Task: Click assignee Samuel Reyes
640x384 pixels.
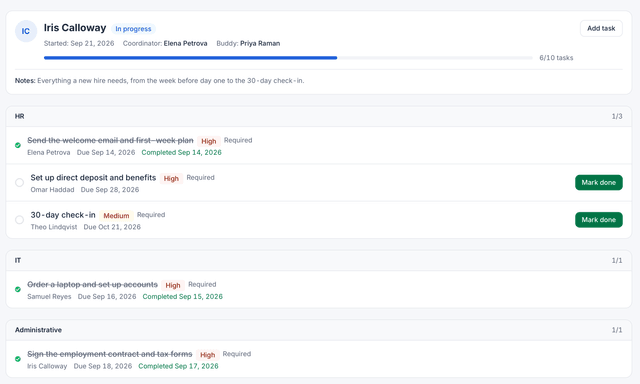Action: (49, 297)
